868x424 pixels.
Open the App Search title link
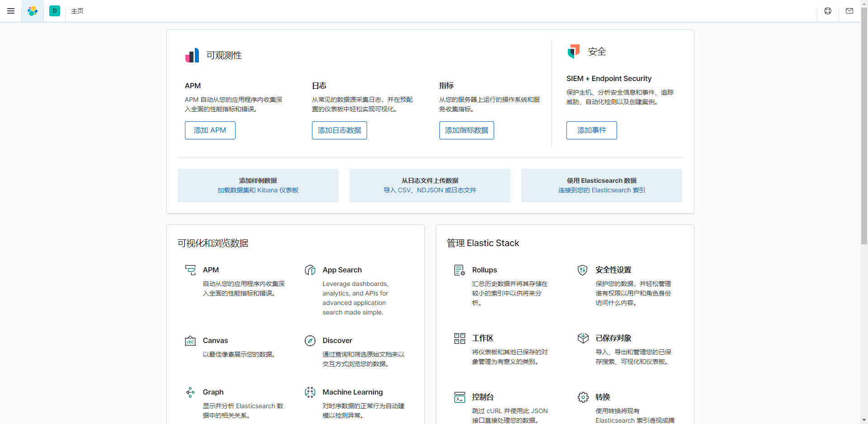[x=342, y=270]
